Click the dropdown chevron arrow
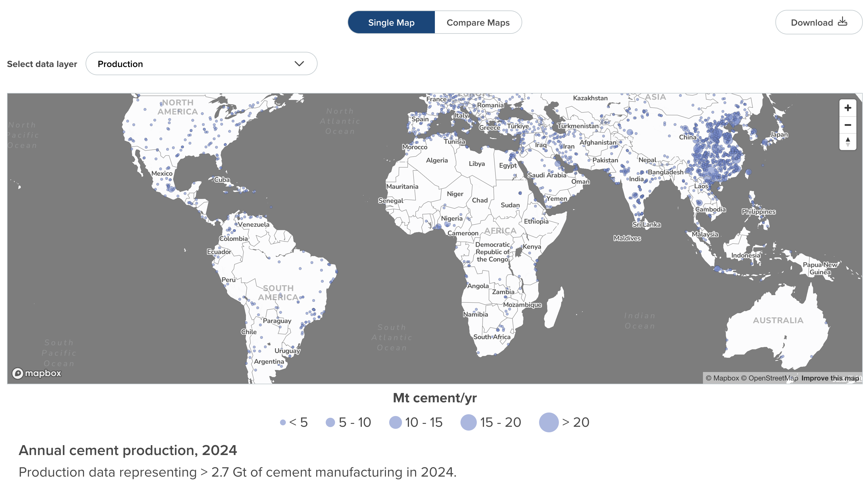 (299, 64)
